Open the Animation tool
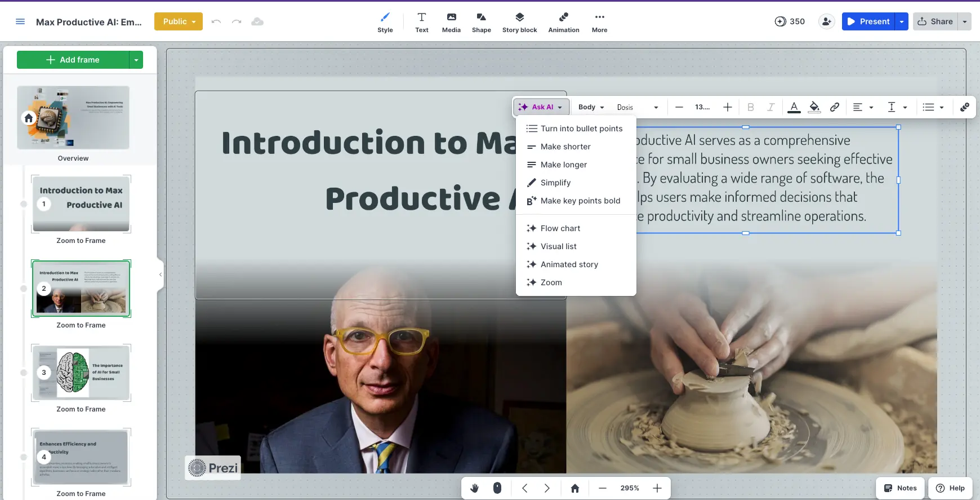The height and width of the screenshot is (500, 980). point(564,23)
